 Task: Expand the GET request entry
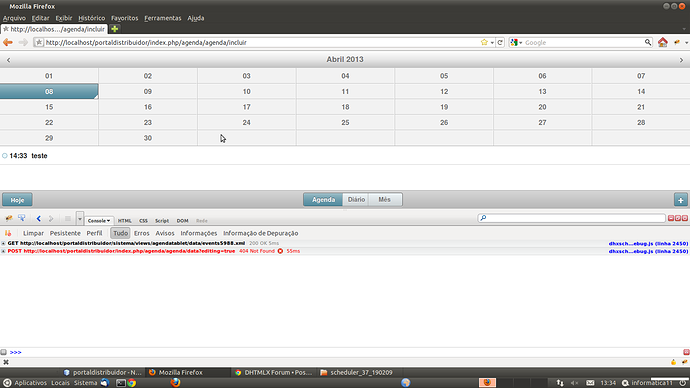tap(3, 243)
